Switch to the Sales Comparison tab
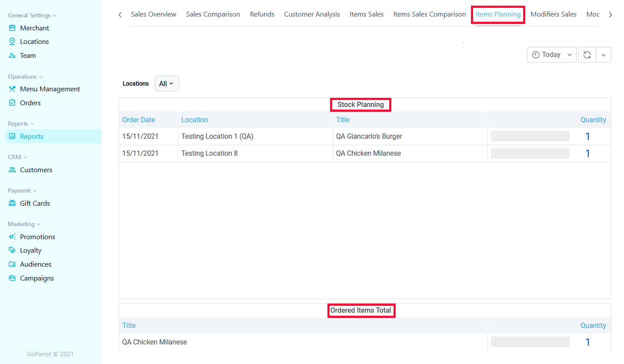The width and height of the screenshot is (624, 364). point(213,14)
